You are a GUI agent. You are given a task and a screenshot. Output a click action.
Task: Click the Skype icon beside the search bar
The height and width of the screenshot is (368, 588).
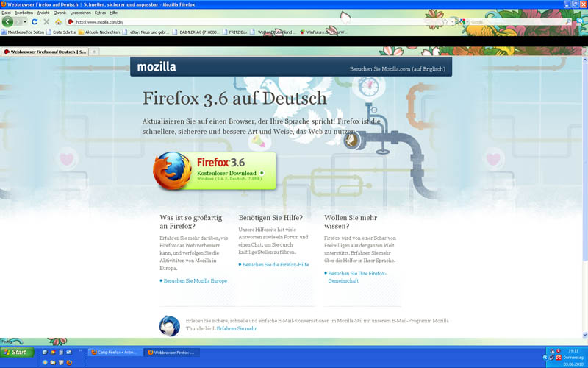(580, 22)
